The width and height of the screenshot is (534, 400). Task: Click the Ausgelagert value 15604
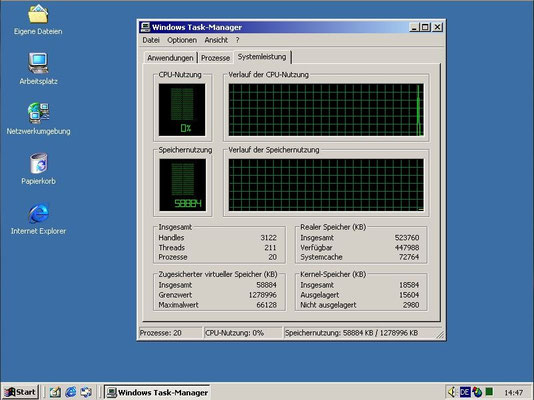[x=409, y=295]
